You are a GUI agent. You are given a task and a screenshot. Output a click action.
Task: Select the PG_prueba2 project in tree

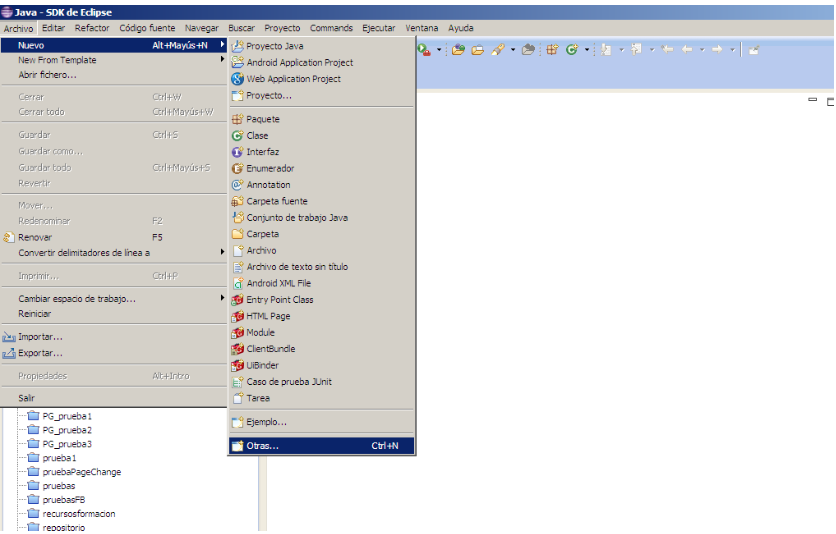[x=67, y=430]
